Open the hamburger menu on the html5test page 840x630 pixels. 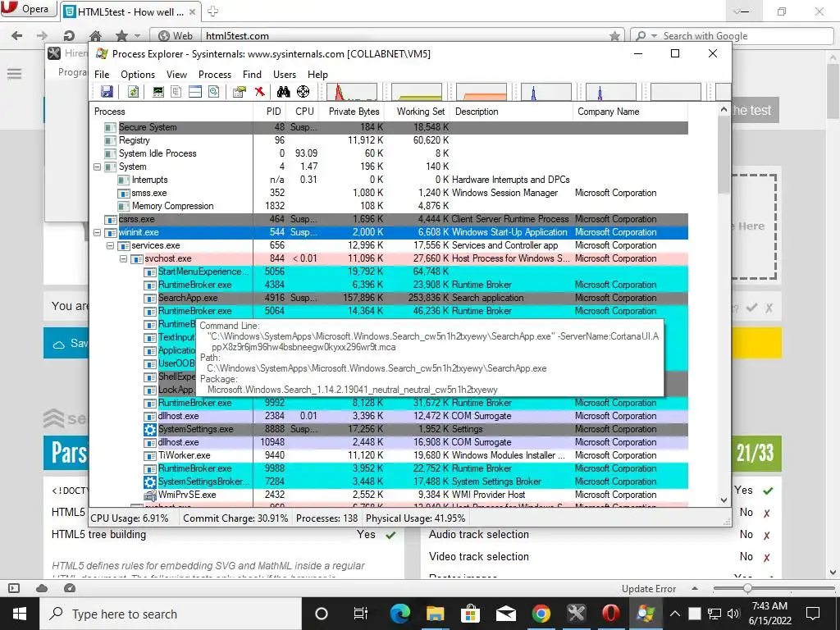pos(15,74)
